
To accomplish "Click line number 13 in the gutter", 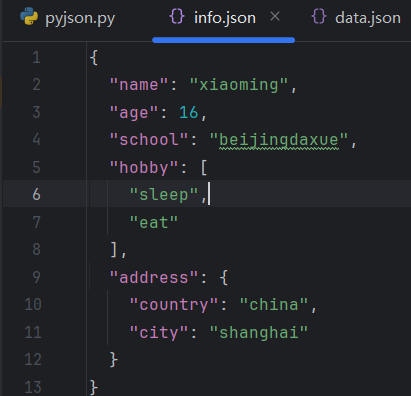I will [x=33, y=387].
